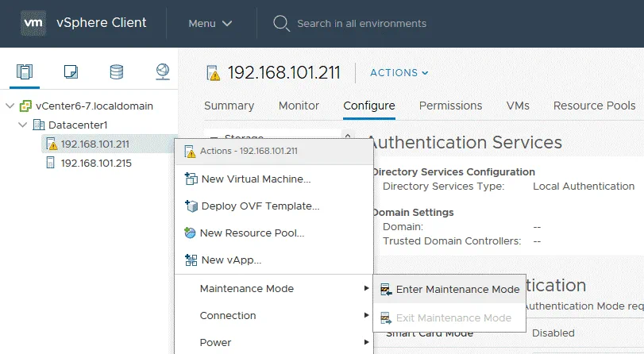Select host 192.168.101.215 in tree
644x354 pixels.
click(x=96, y=163)
